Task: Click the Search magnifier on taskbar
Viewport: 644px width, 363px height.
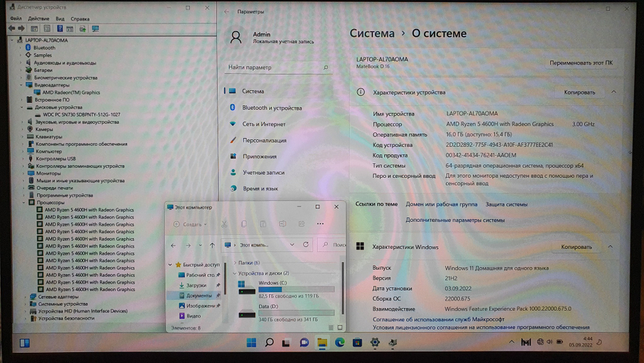Action: 269,342
